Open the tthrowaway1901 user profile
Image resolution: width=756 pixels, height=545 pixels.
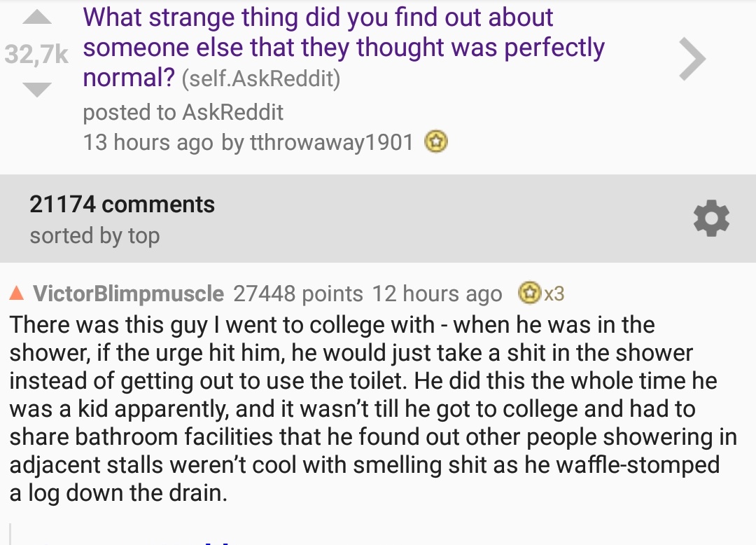[x=331, y=142]
